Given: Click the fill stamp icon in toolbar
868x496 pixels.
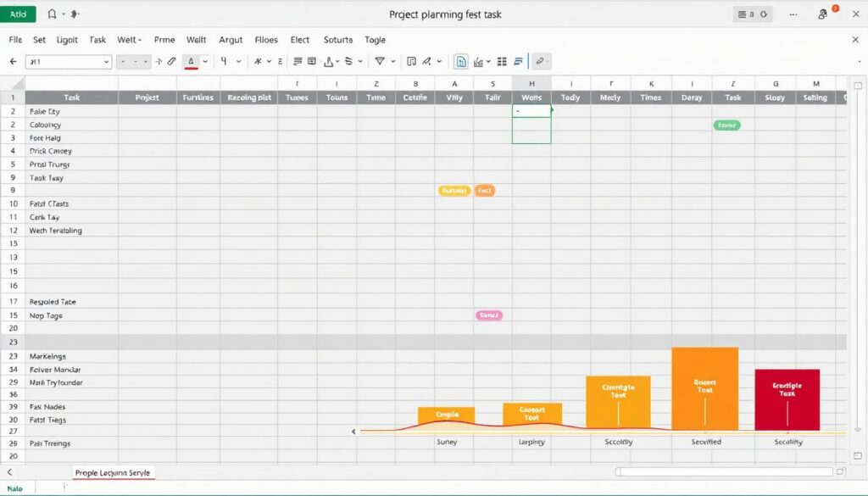Looking at the screenshot, I should pyautogui.click(x=329, y=61).
